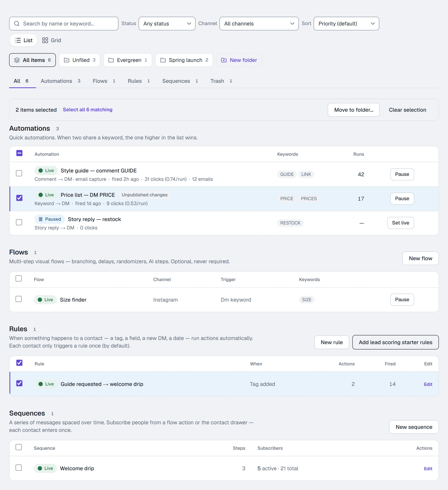The width and height of the screenshot is (448, 490).
Task: Select the Story reply restock checkbox
Action: [x=19, y=222]
